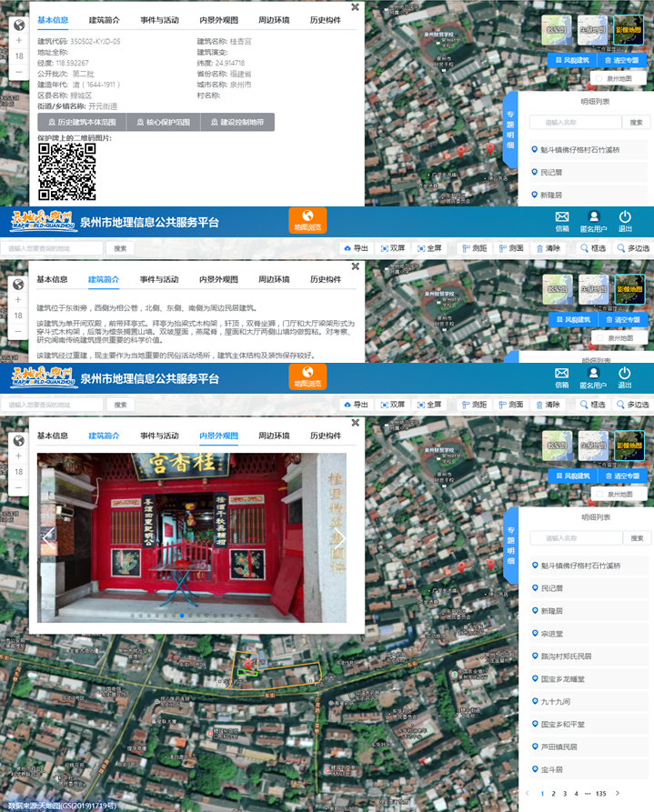
Task: Click 全屏 fullscreen icon above the temple photo
Action: pyautogui.click(x=428, y=404)
